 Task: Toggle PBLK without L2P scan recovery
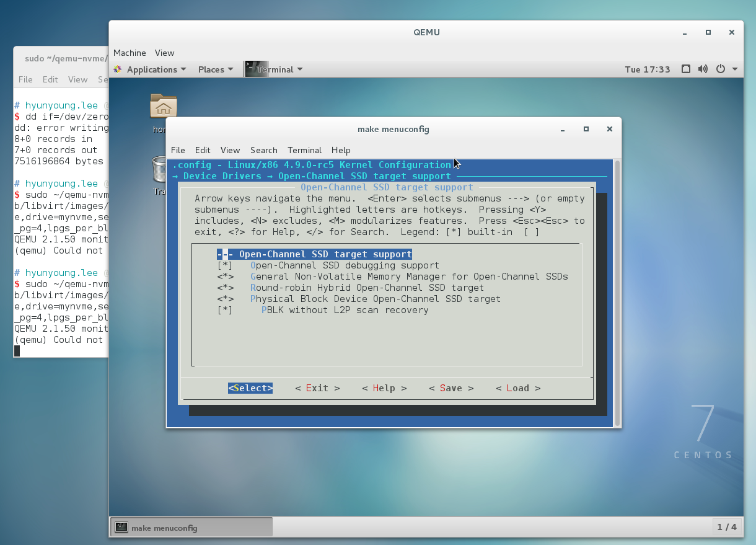[224, 310]
